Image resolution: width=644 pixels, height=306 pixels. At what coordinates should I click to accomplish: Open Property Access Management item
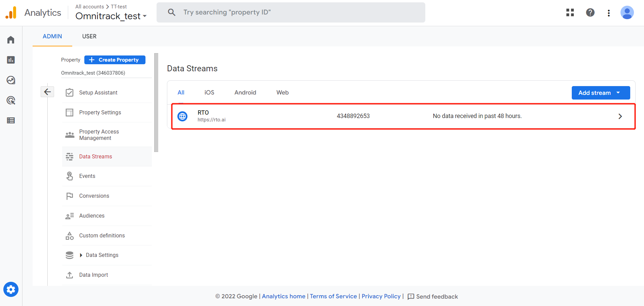107,135
